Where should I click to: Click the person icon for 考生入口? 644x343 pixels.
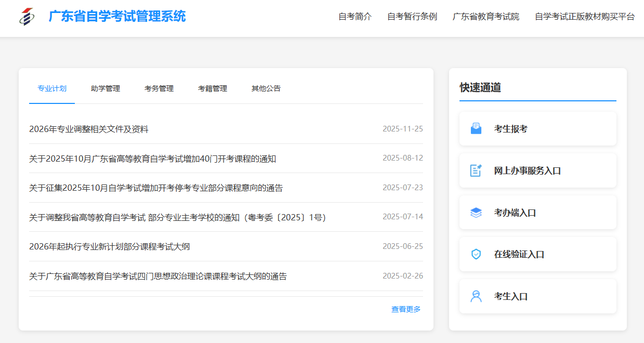click(476, 296)
